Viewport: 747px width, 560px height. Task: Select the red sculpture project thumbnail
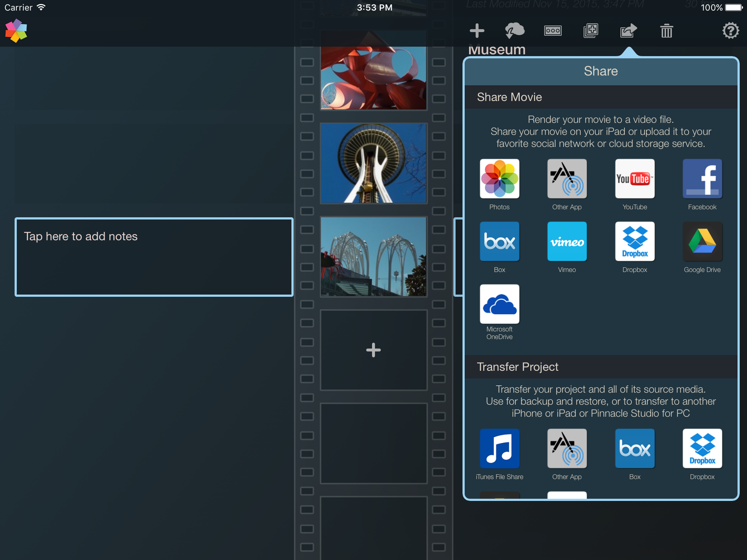[373, 70]
